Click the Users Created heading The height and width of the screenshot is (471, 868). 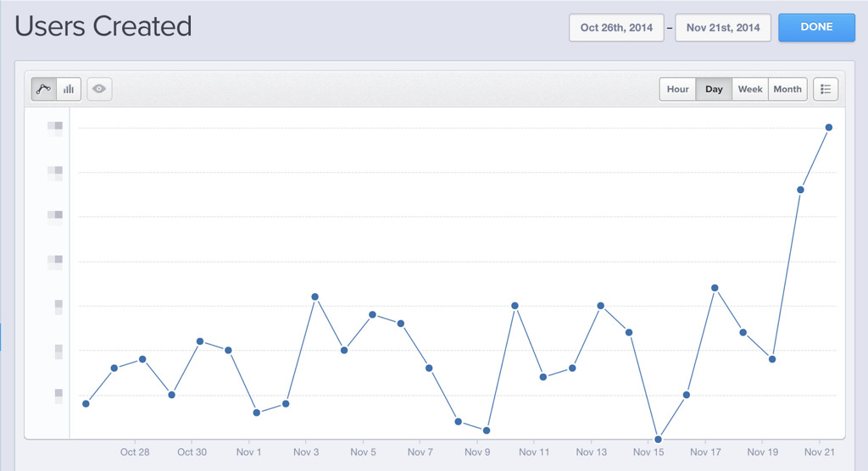coord(103,26)
